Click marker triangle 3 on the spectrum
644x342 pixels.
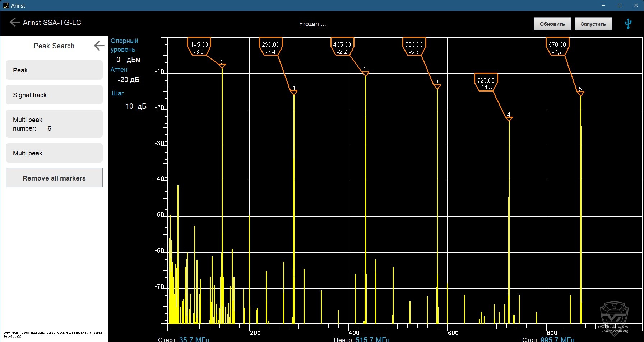[x=437, y=86]
